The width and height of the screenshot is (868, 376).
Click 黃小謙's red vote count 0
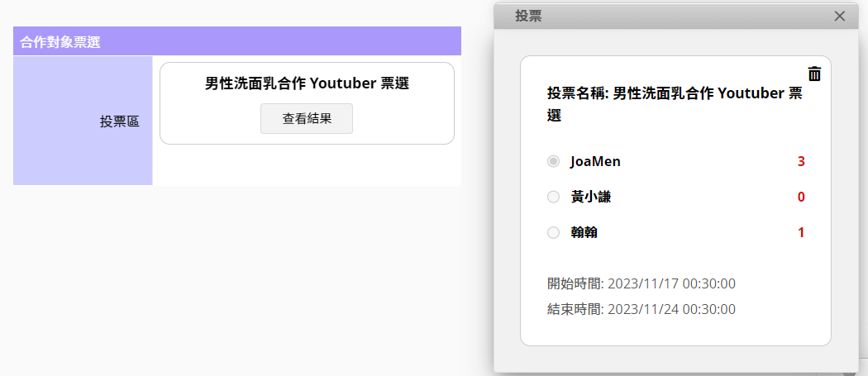tap(801, 197)
